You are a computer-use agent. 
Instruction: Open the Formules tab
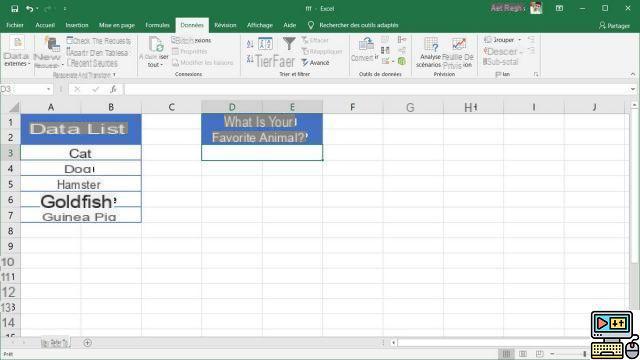pyautogui.click(x=157, y=25)
